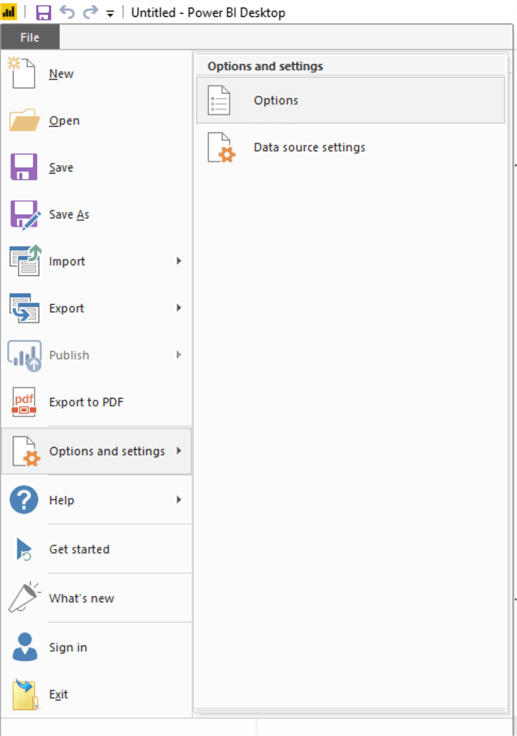517x736 pixels.
Task: Expand the Export submenu arrow
Action: pos(179,308)
